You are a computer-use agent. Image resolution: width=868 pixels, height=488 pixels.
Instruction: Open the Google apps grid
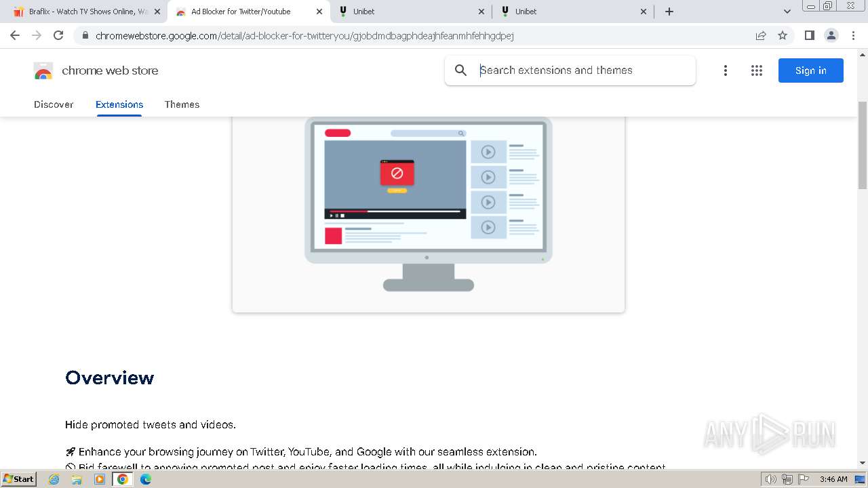(757, 70)
